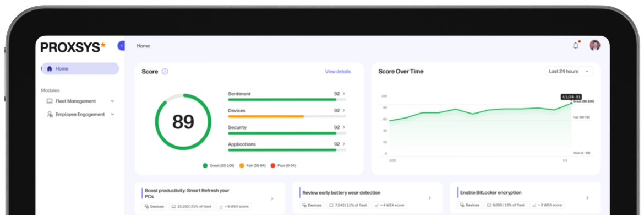The image size is (644, 215).
Task: Click the 7,543 | 11% of fleet tag
Action: click(x=348, y=205)
